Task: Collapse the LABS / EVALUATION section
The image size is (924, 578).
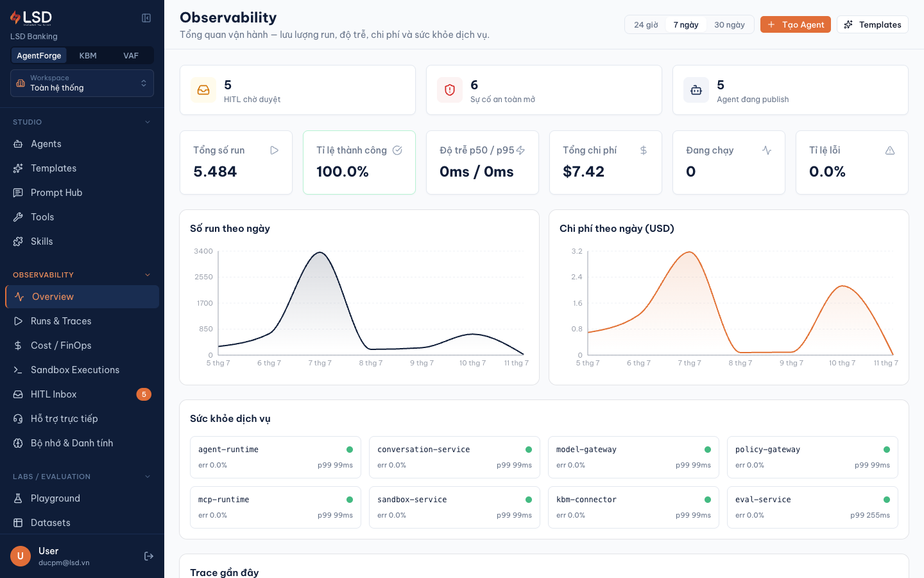Action: click(x=82, y=477)
